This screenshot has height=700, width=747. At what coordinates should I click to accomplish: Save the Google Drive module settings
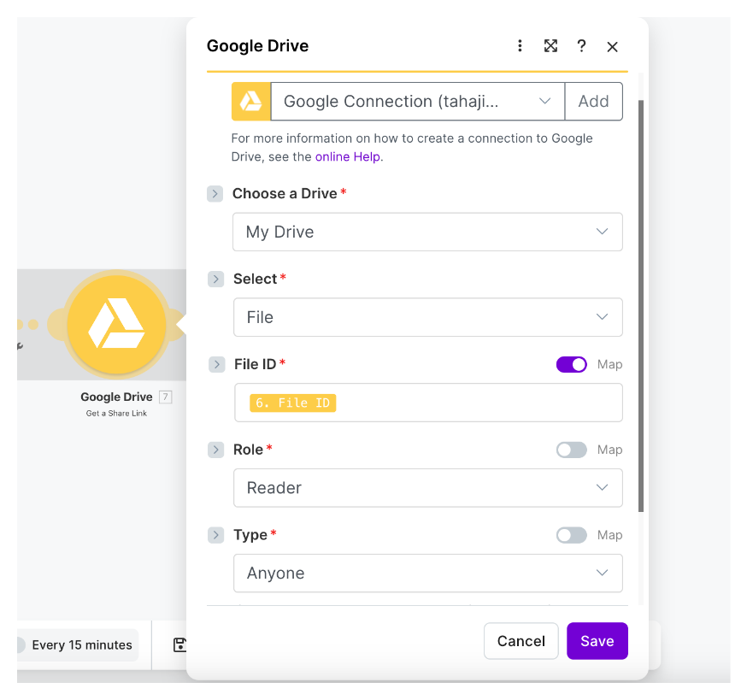click(x=597, y=640)
